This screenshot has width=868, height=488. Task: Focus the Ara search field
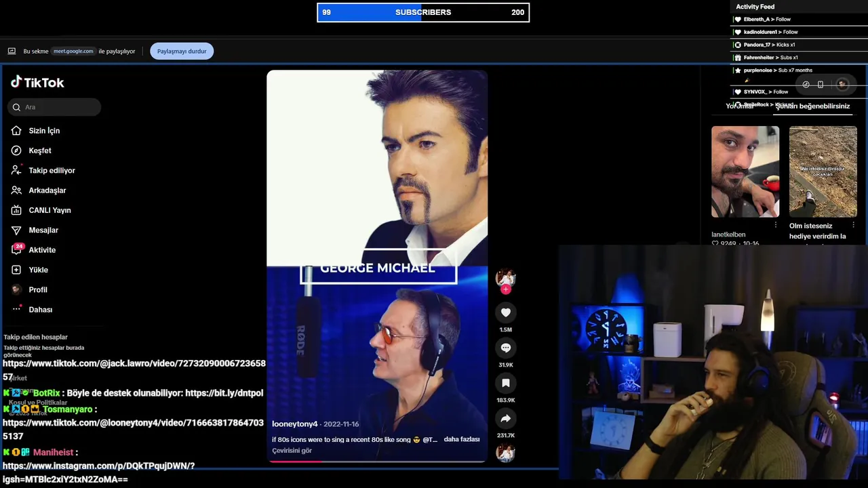54,107
